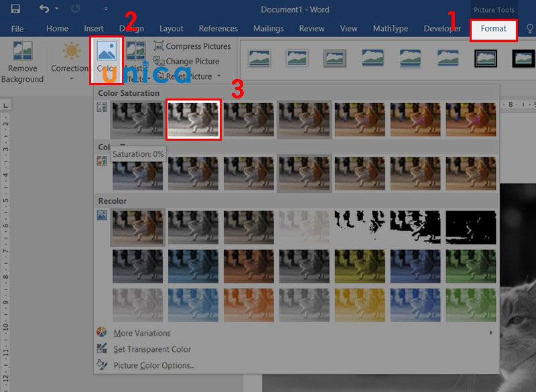Expand the More Variations arrow
The width and height of the screenshot is (536, 392).
point(491,333)
